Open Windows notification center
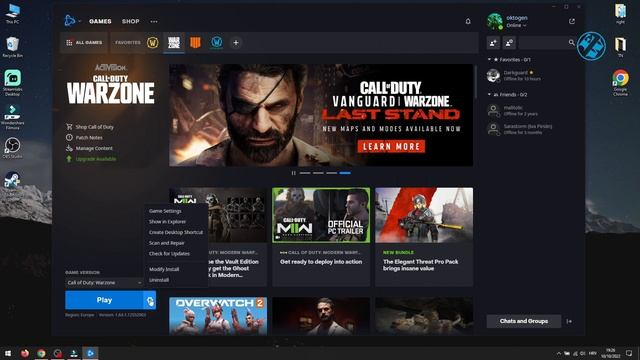Image resolution: width=640 pixels, height=360 pixels. click(x=629, y=353)
